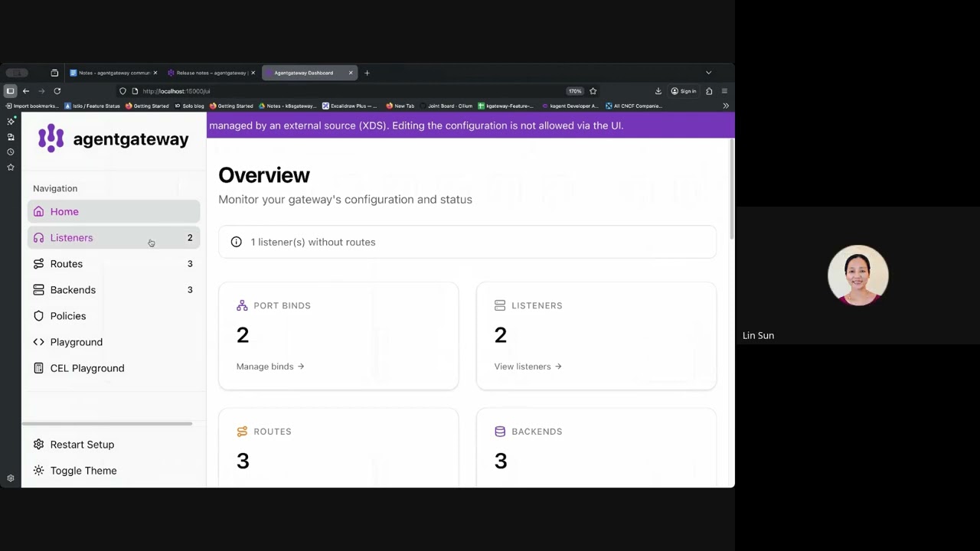The image size is (980, 551).
Task: Open the browser sidebar settings gear
Action: coord(11,478)
